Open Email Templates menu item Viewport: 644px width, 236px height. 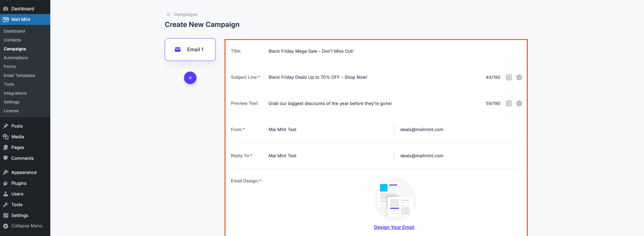[19, 75]
